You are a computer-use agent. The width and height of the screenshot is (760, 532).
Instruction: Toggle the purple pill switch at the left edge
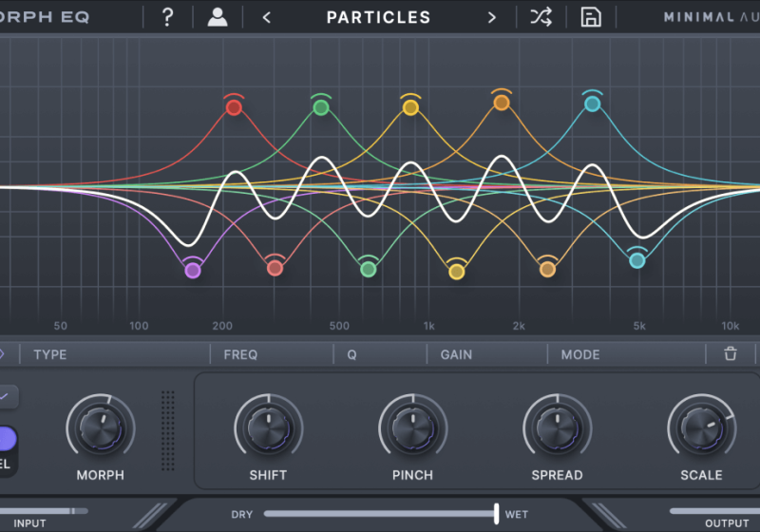coord(8,439)
